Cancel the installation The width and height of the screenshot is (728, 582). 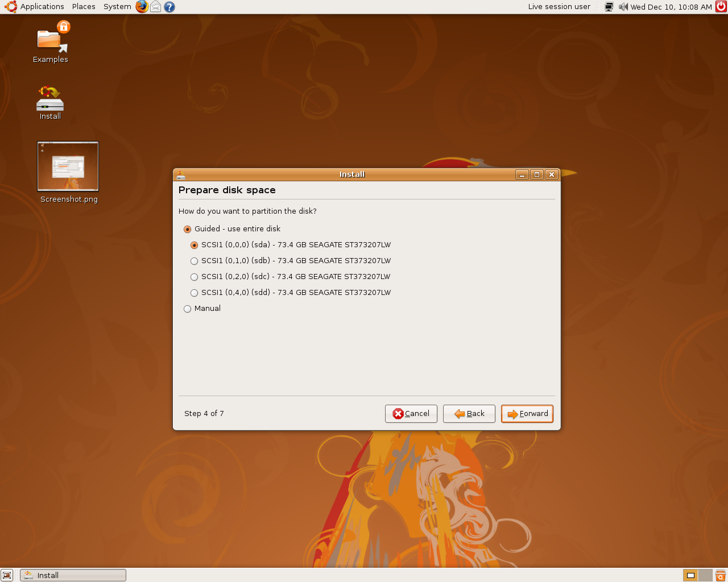(x=411, y=414)
